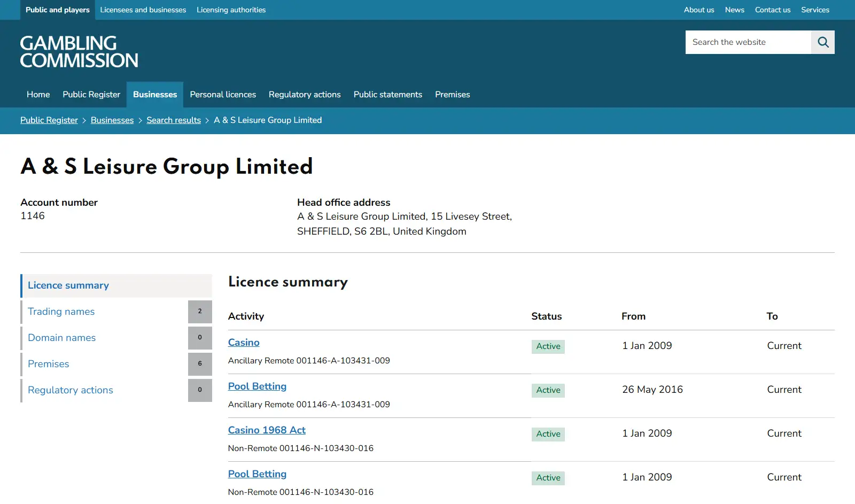Image resolution: width=855 pixels, height=504 pixels.
Task: Click Public Register breadcrumb link
Action: tap(49, 120)
